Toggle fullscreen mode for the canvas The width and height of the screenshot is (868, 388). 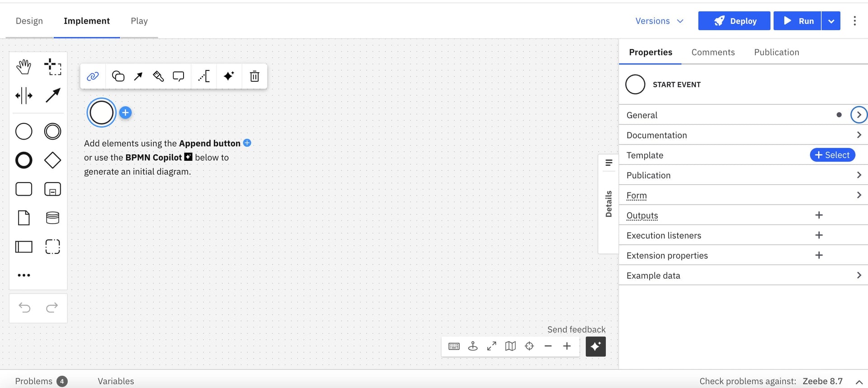tap(491, 346)
